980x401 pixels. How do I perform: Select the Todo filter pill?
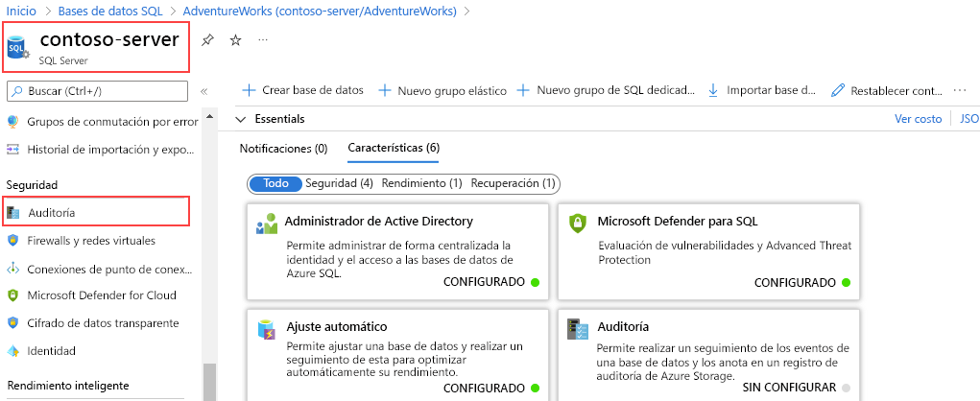[275, 183]
